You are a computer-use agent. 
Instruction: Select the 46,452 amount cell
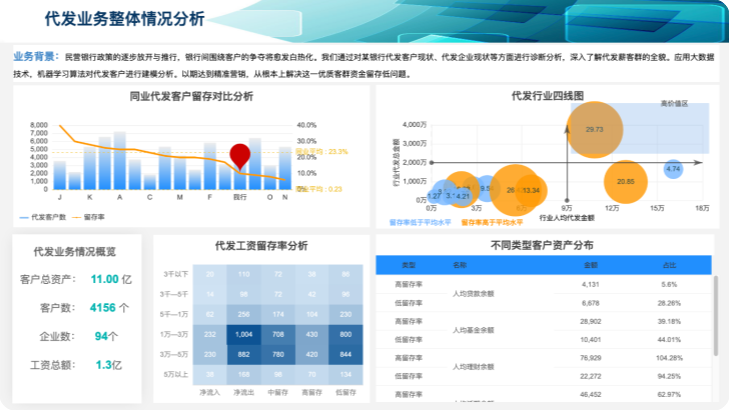[590, 395]
